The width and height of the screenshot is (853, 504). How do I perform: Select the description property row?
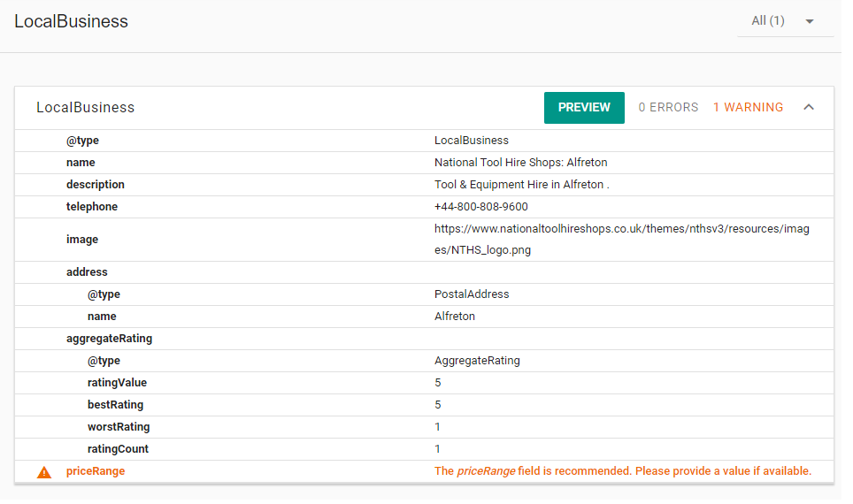[425, 185]
